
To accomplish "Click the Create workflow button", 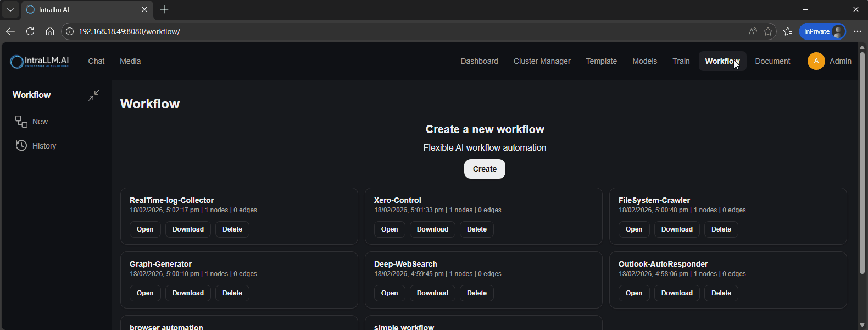I will (x=485, y=169).
